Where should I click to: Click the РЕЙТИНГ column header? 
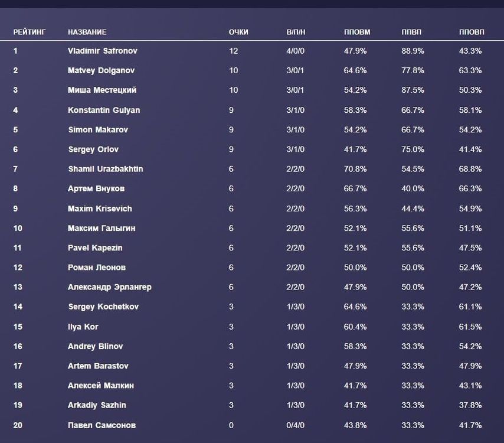(30, 32)
